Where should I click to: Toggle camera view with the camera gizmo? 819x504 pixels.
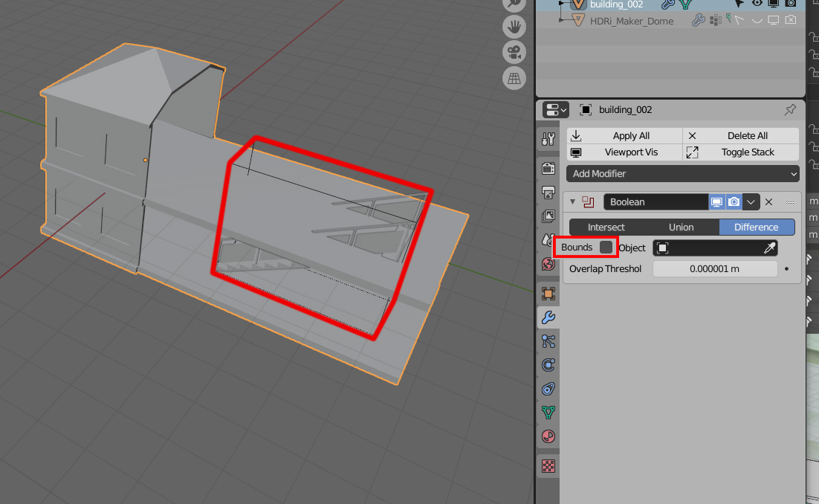point(514,52)
